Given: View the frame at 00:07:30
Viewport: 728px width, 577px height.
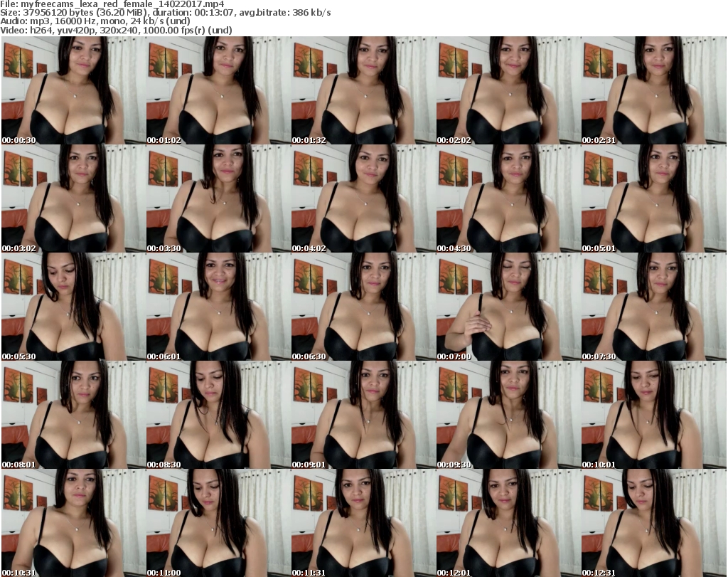Looking at the screenshot, I should point(654,307).
